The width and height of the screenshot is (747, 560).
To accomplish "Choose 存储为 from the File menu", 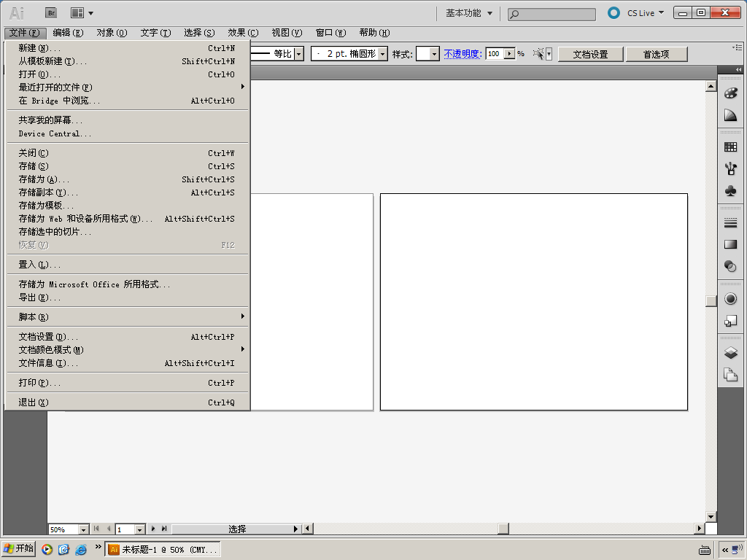I will [128, 179].
